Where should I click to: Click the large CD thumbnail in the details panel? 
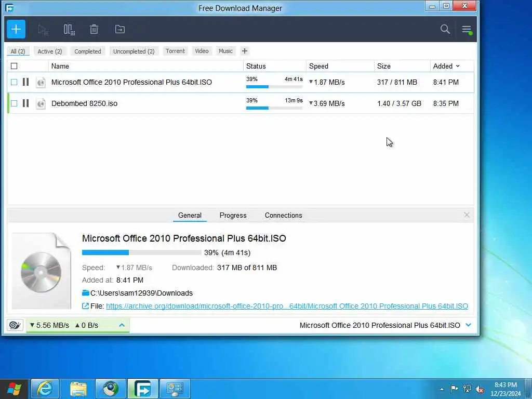[x=42, y=271]
